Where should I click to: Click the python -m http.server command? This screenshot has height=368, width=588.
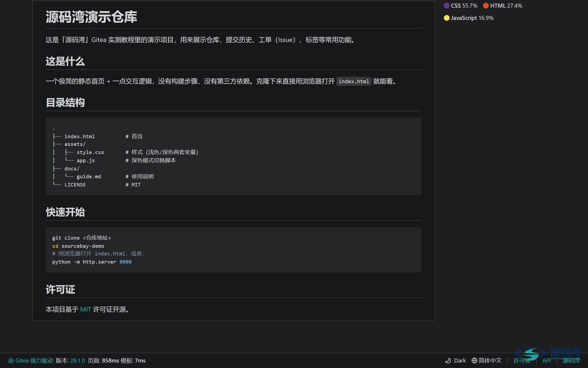point(92,262)
